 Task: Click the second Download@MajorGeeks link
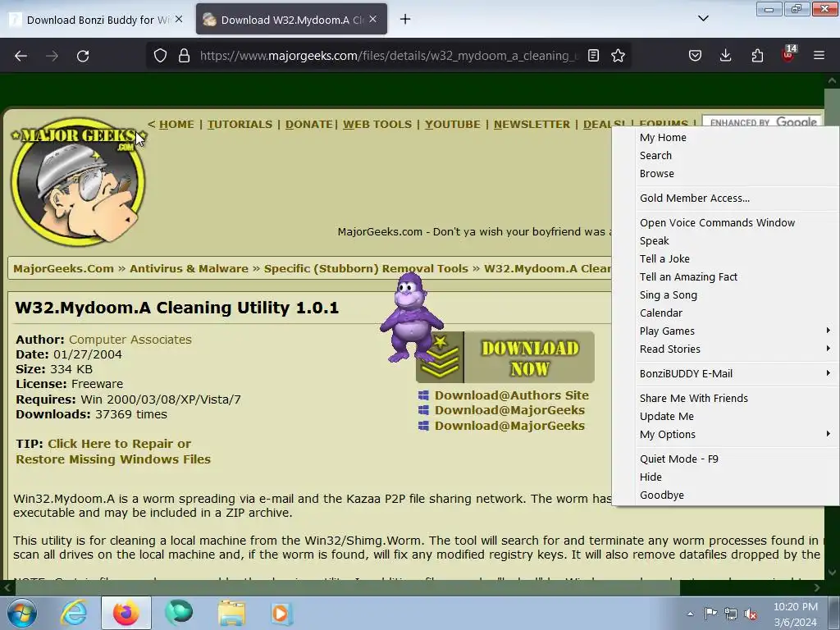[x=509, y=426]
